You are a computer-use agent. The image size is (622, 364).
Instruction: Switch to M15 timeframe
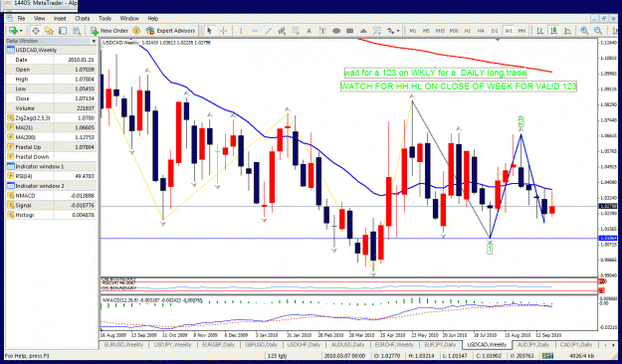coord(440,31)
